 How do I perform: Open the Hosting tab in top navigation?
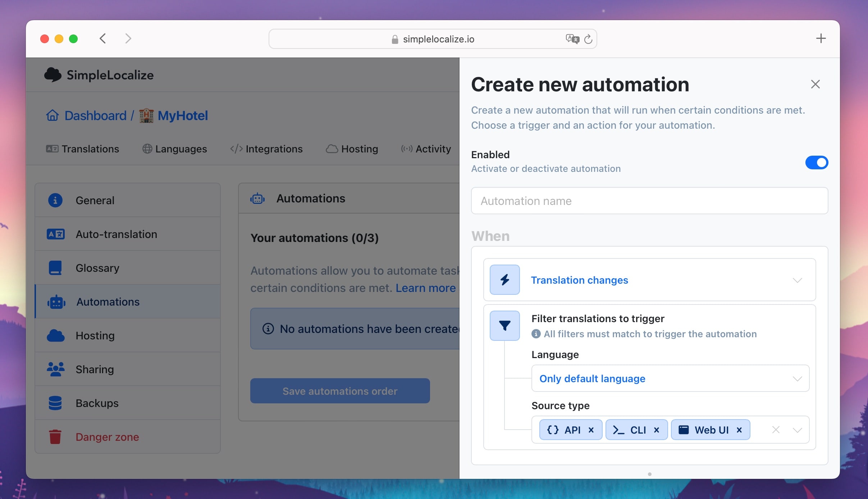click(x=352, y=149)
